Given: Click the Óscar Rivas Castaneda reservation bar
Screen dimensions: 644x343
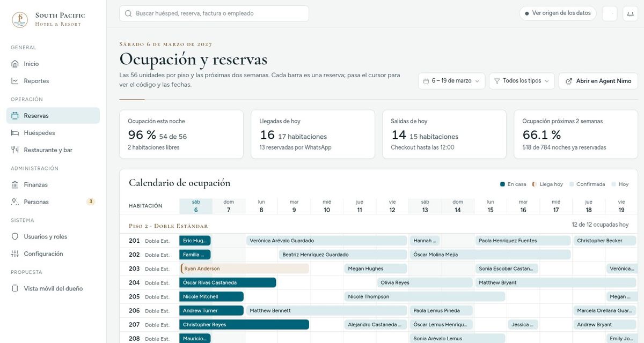Looking at the screenshot, I should (228, 282).
